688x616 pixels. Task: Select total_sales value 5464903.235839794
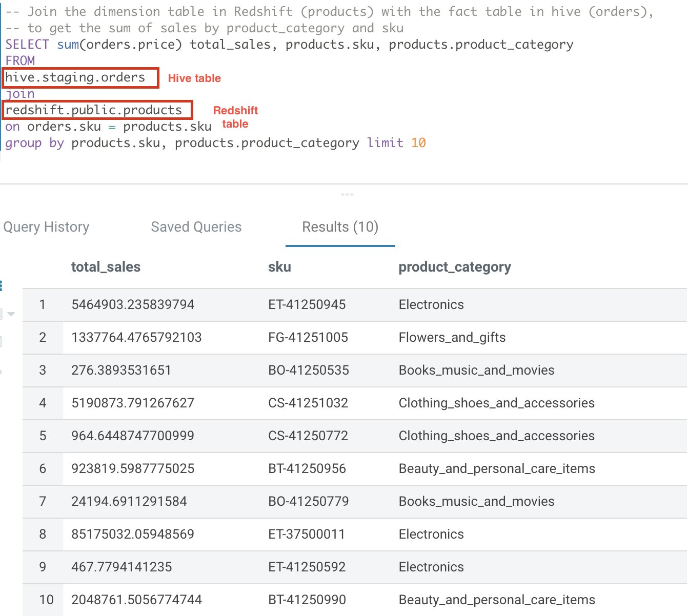[133, 304]
